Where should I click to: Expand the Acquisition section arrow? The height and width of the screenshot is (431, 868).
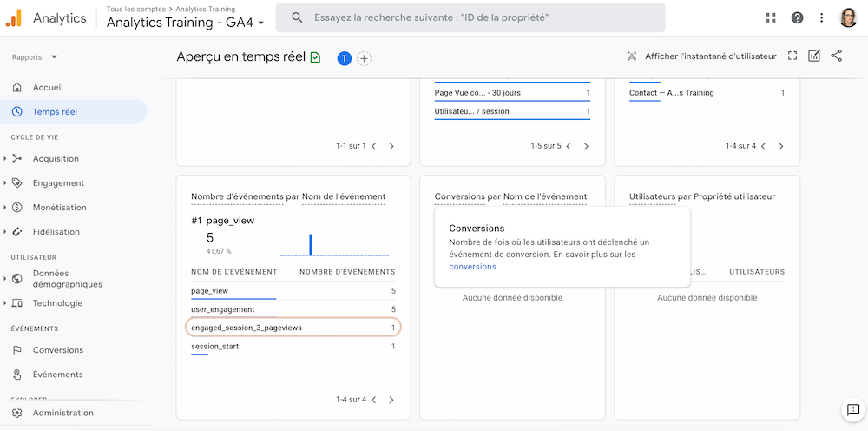5,159
